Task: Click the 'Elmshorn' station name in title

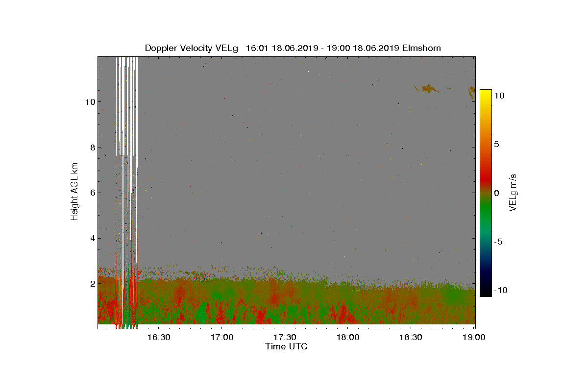Action: pyautogui.click(x=422, y=48)
